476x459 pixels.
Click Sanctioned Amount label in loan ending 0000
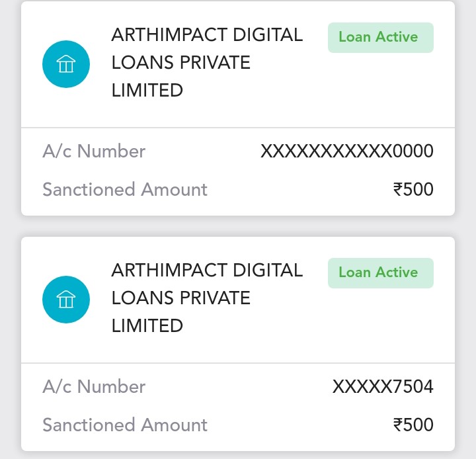[125, 190]
